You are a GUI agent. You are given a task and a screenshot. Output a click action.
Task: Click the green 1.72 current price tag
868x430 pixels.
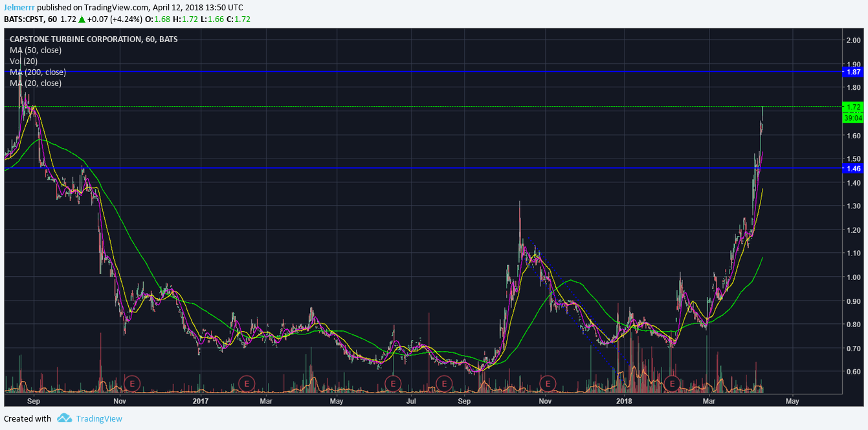click(853, 107)
